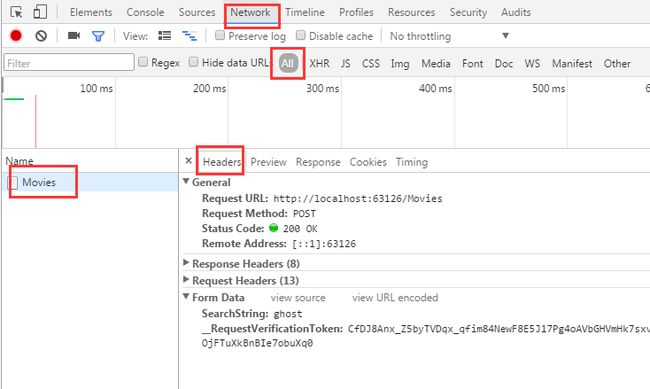Enable the Disable cache checkbox
The image size is (650, 389).
point(301,36)
